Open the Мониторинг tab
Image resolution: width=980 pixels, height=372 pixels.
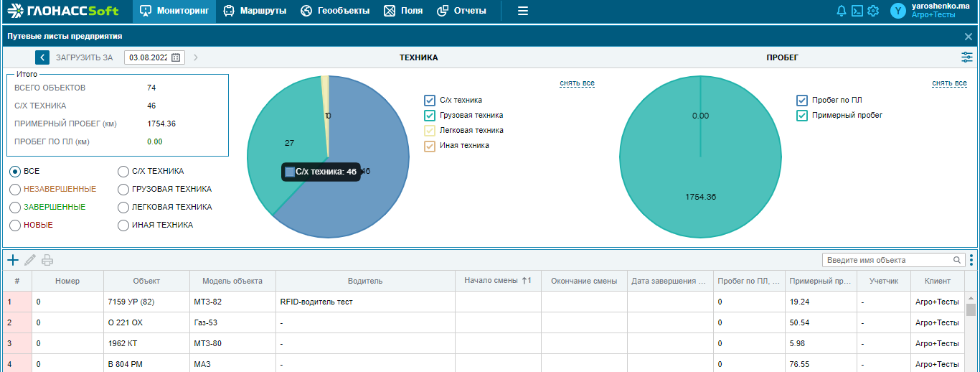pyautogui.click(x=174, y=11)
